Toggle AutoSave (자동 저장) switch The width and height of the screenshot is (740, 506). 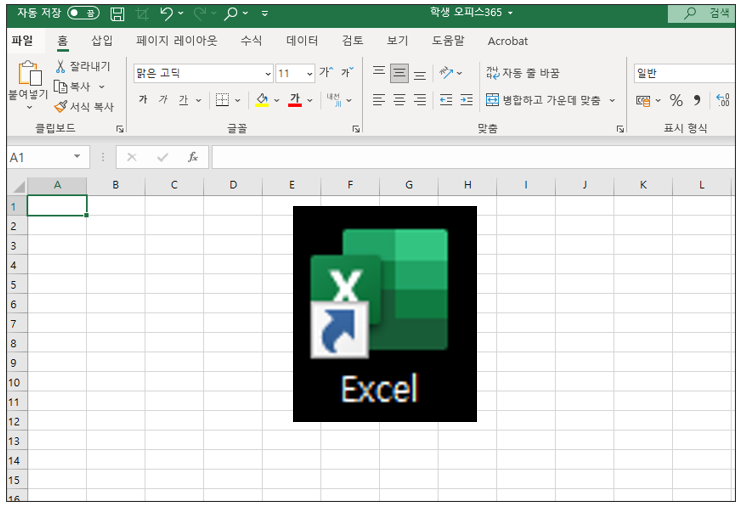tap(83, 13)
